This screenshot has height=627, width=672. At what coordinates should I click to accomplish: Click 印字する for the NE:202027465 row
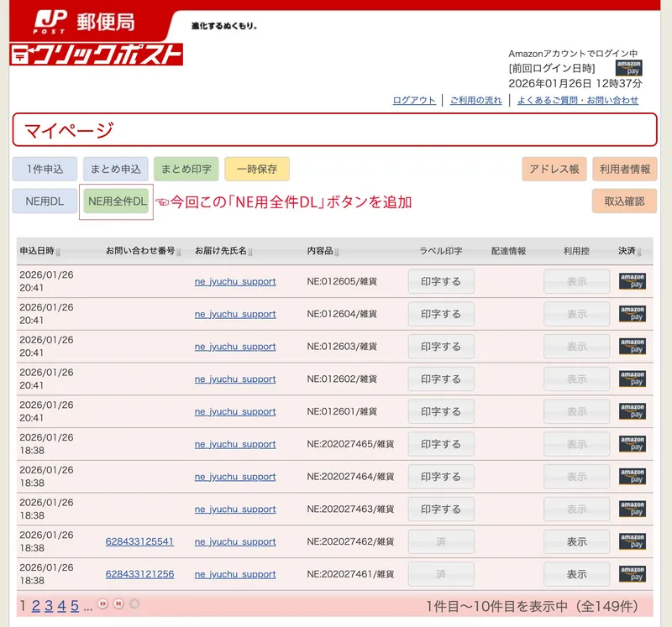(x=441, y=444)
